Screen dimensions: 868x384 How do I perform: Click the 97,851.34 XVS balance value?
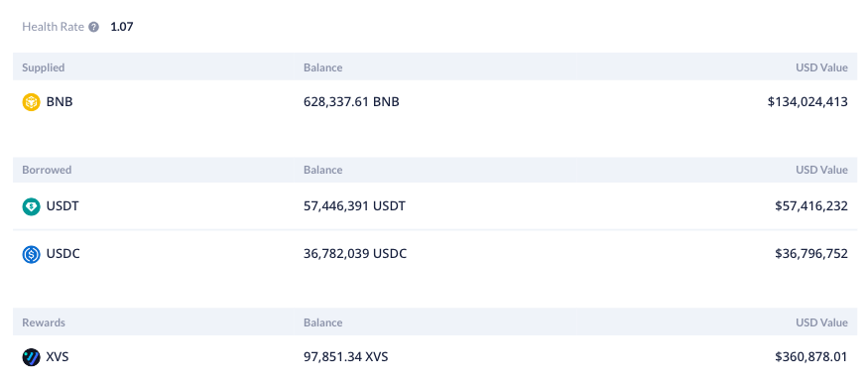tap(345, 357)
